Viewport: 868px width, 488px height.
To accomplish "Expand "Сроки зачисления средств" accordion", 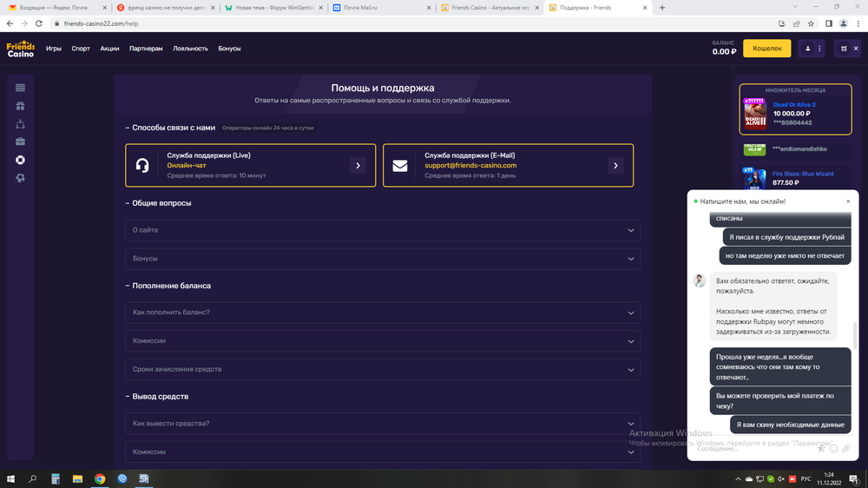I will click(x=383, y=369).
